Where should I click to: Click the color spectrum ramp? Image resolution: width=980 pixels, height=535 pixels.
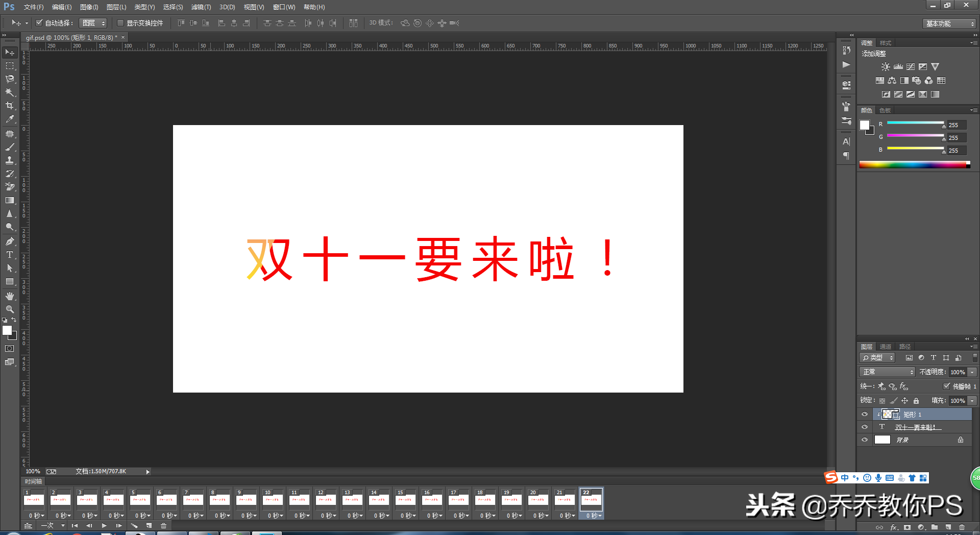(915, 164)
